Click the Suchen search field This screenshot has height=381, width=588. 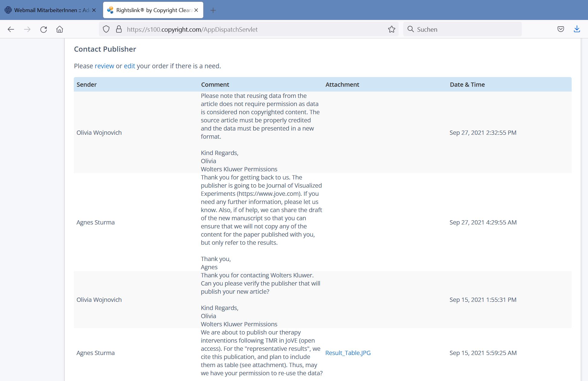[x=466, y=29]
